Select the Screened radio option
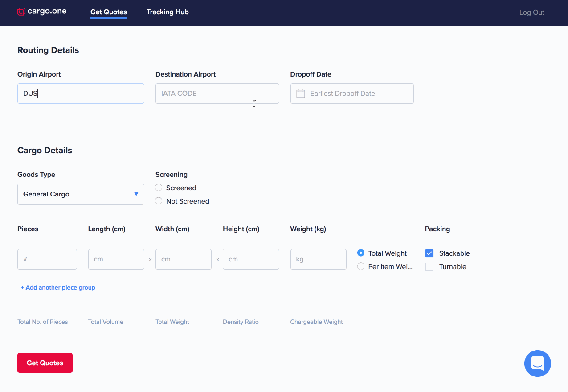 [159, 188]
